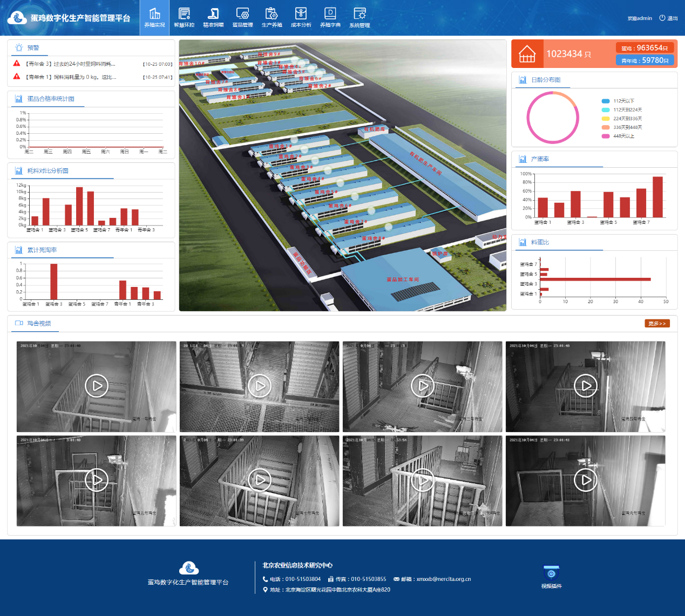Open 系统管理 system settings icon
This screenshot has width=685, height=616.
coord(360,17)
